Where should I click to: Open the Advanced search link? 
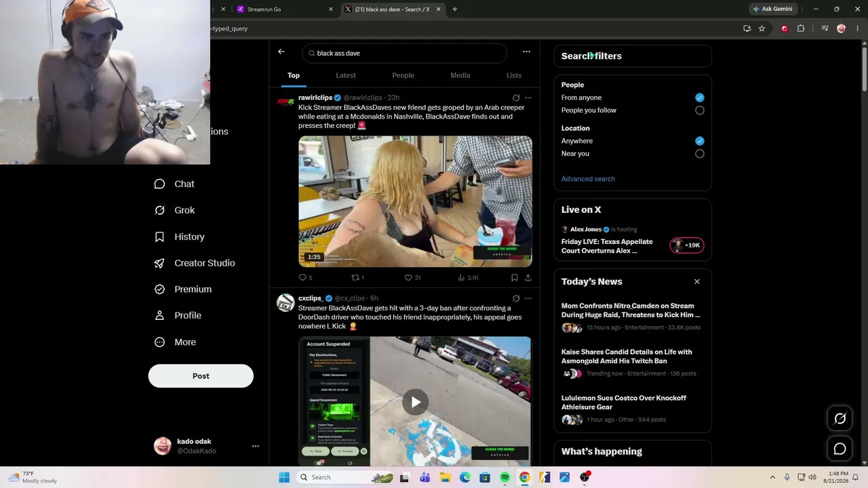588,179
